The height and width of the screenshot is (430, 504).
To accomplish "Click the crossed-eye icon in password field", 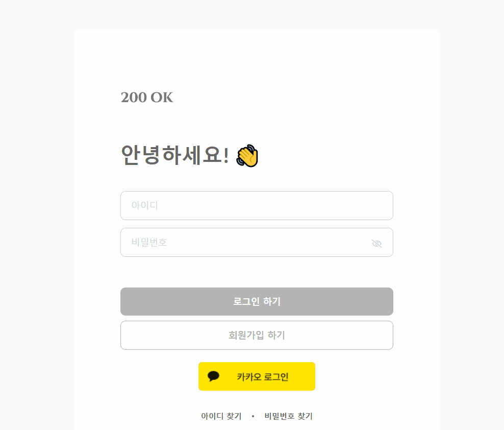I will [x=376, y=243].
